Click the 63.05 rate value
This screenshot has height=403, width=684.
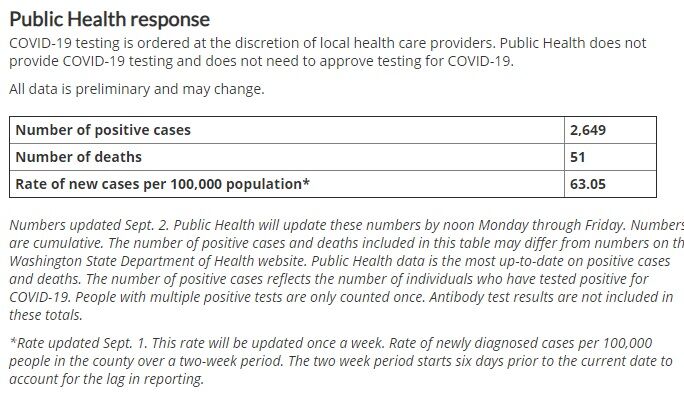click(x=588, y=184)
